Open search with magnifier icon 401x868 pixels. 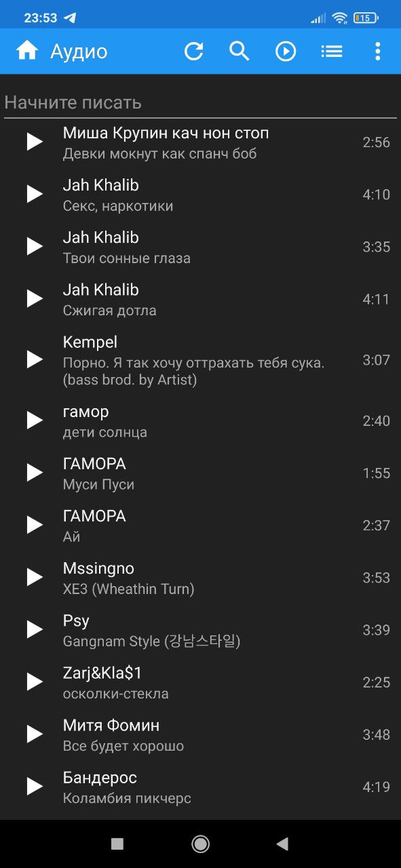(240, 51)
